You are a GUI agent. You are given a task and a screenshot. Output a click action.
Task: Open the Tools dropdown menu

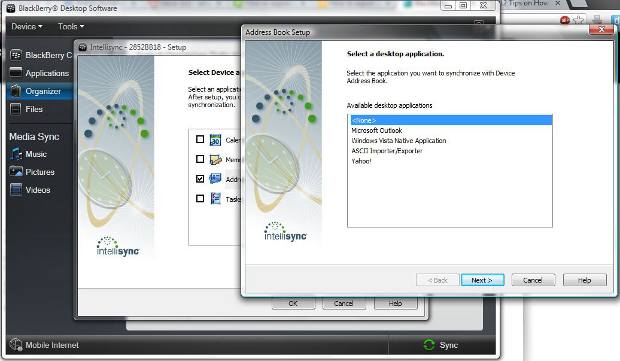tap(71, 26)
